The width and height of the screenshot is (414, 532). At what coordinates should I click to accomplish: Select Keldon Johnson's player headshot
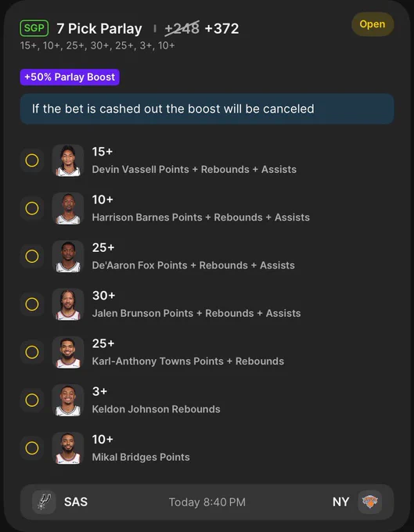(68, 401)
